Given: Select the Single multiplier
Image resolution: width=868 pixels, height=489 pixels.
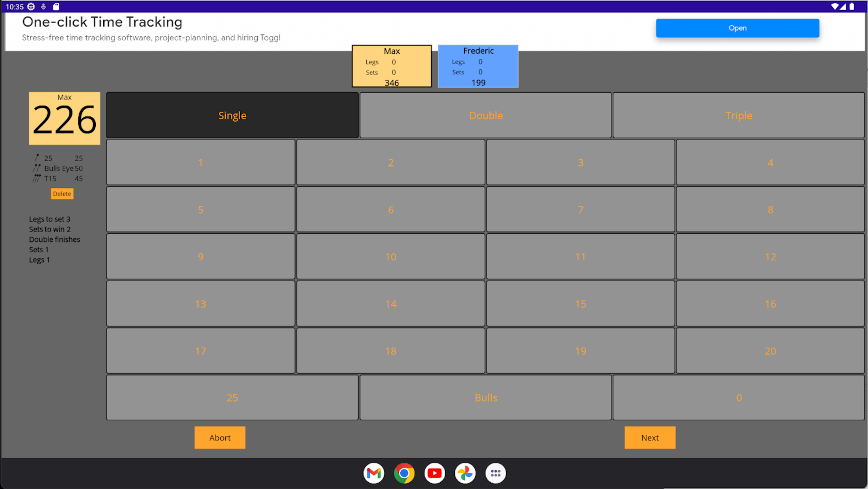Looking at the screenshot, I should [x=232, y=115].
